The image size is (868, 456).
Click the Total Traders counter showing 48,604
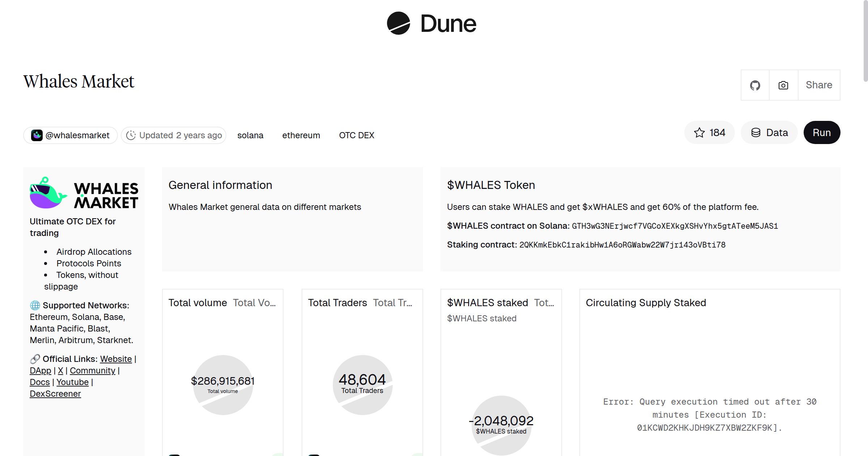coord(362,379)
